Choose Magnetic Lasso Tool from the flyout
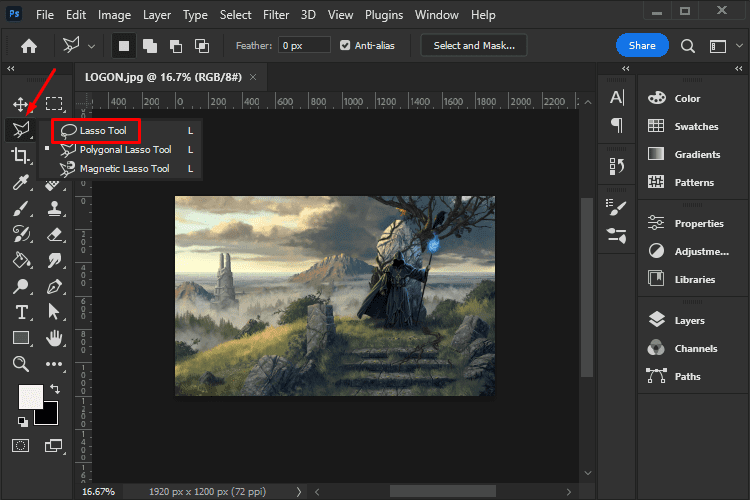 coord(124,168)
